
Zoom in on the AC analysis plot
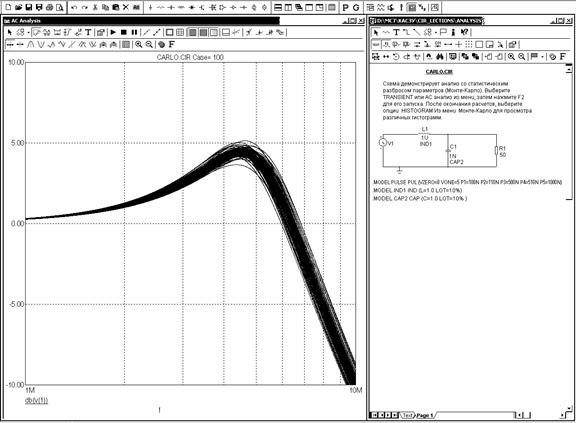click(x=138, y=44)
